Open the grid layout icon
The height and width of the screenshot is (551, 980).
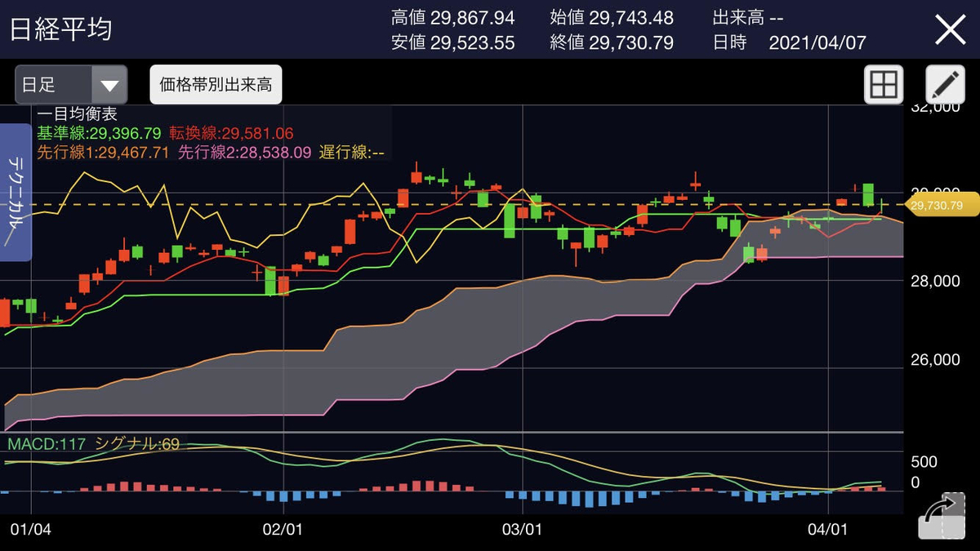884,85
